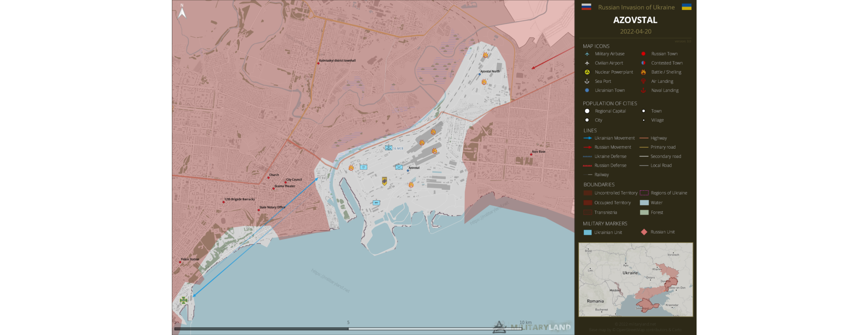The width and height of the screenshot is (868, 335).
Task: Click the Military Airbase legend icon
Action: (587, 54)
